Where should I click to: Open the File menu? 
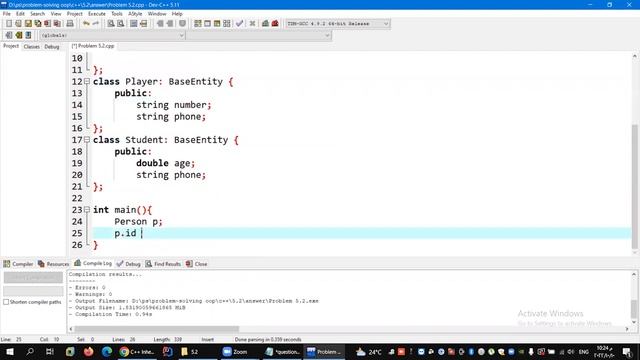7,13
